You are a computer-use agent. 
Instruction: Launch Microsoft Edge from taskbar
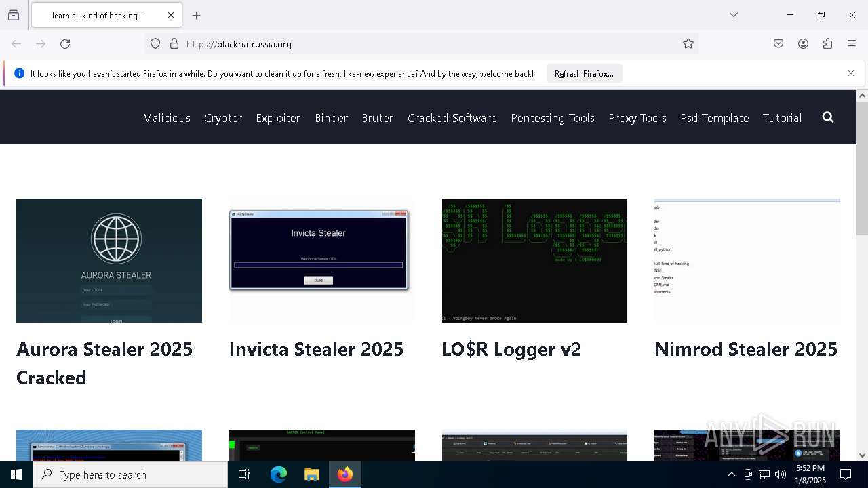[x=279, y=474]
